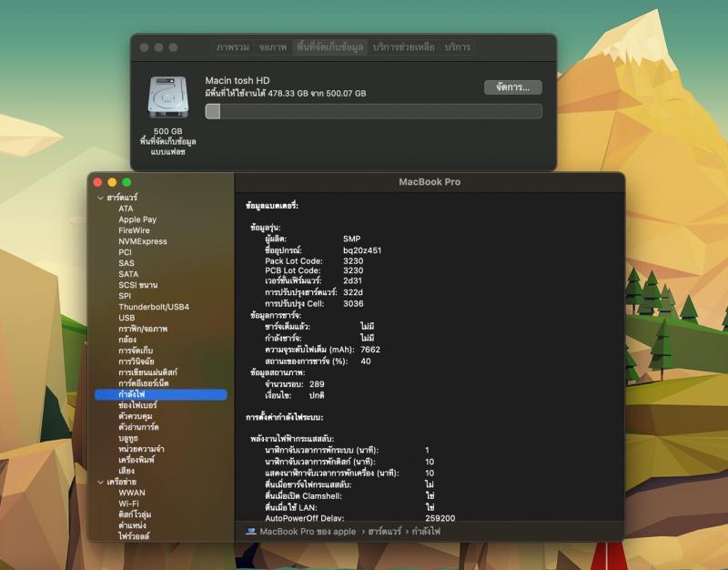Click the storage usage bar for Macintosh HD
728x570 pixels.
[373, 111]
